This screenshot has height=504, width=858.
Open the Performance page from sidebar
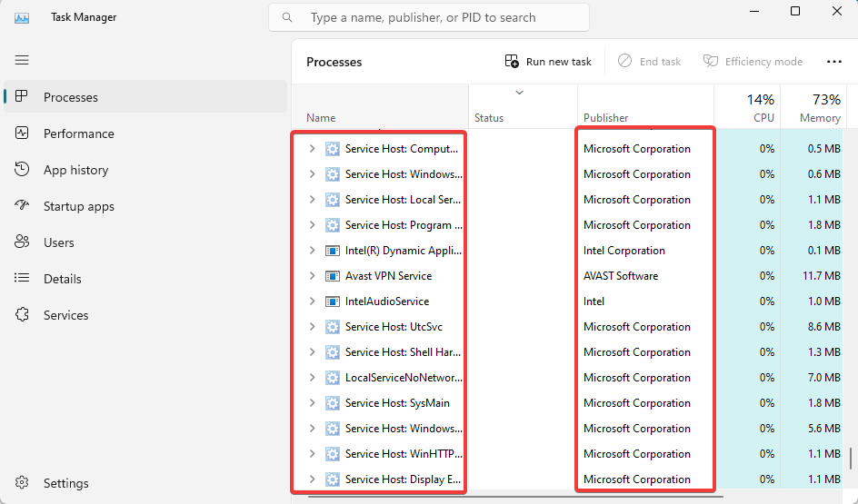[x=78, y=133]
